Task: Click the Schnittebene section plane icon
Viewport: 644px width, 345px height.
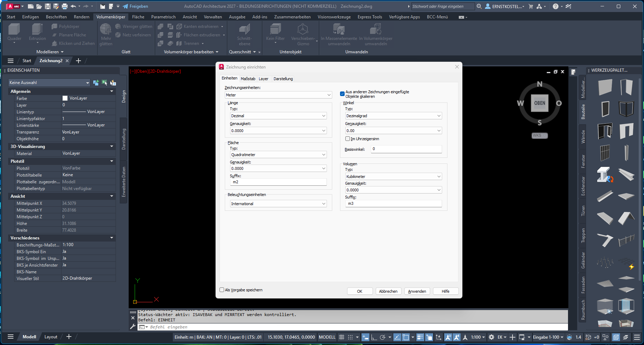Action: click(244, 30)
